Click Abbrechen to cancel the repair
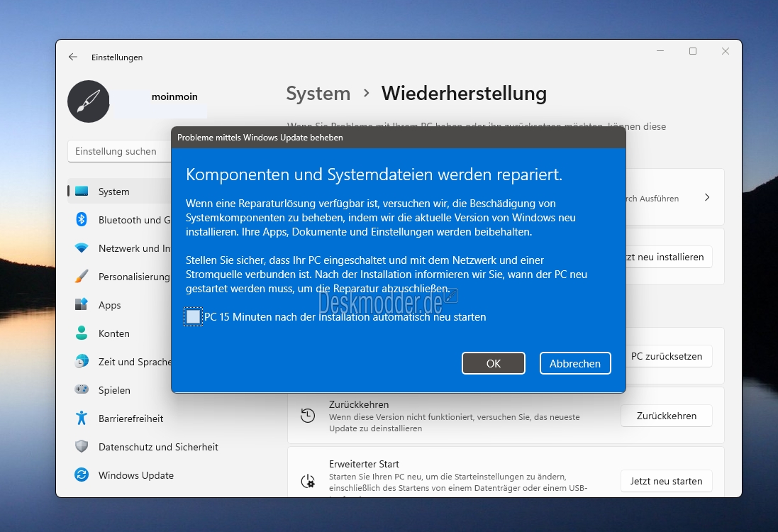 pos(575,363)
